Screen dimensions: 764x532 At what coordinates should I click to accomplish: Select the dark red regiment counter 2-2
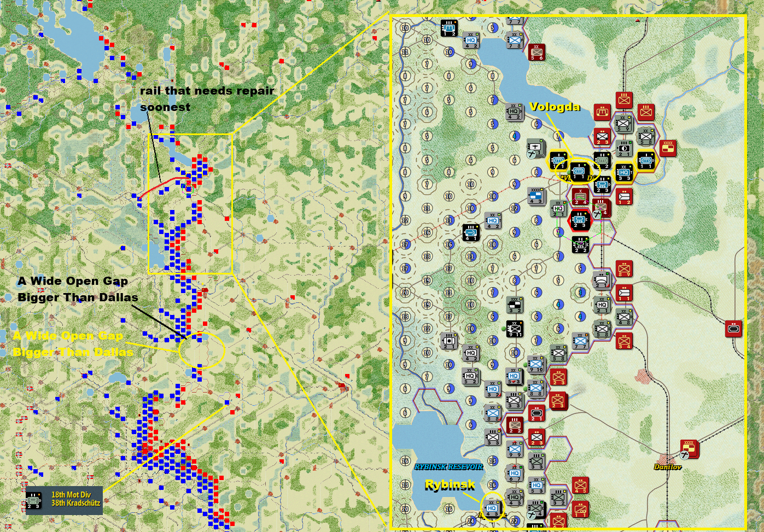[515, 425]
